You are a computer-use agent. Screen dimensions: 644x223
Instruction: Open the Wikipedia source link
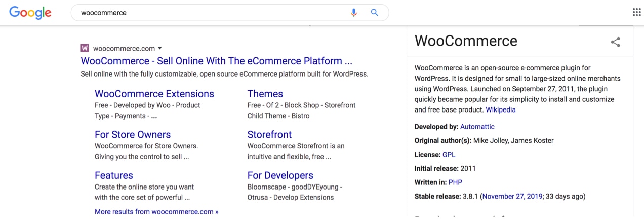pos(500,109)
